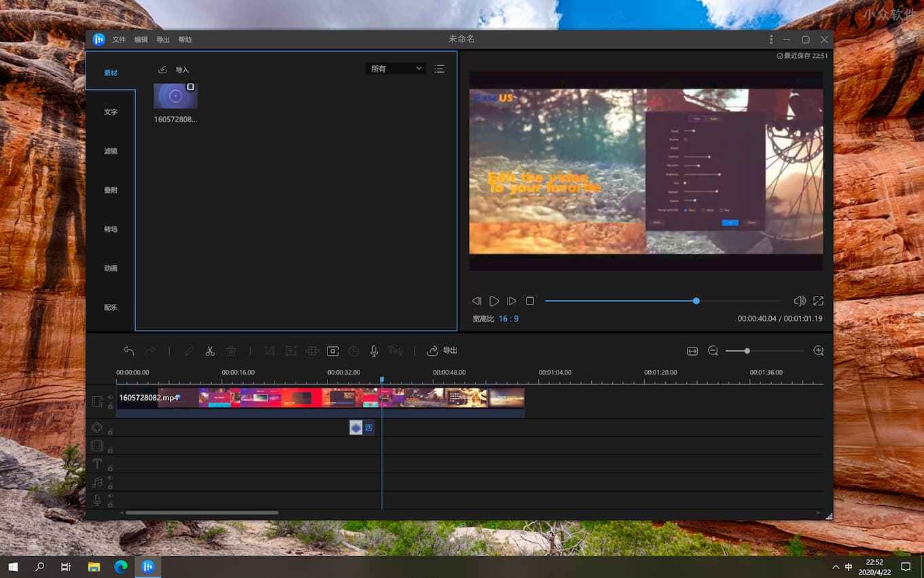Start voiceover with the microphone icon
Viewport: 924px width, 578px height.
point(374,351)
